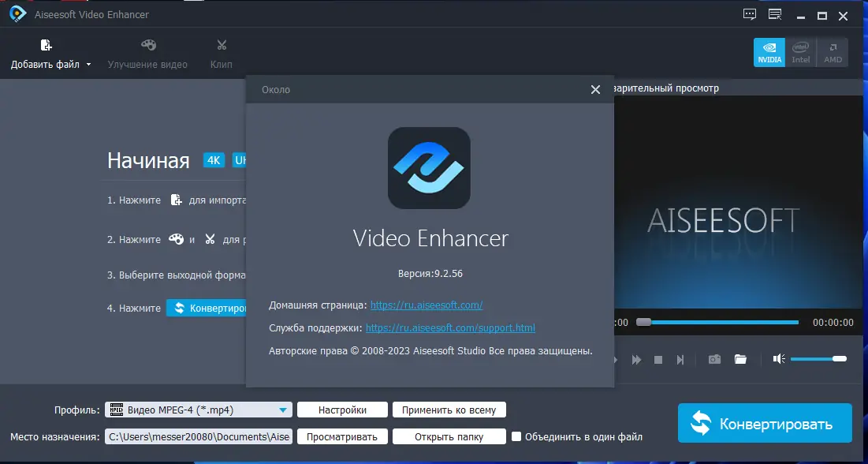Click the import file icon in step 1
Image resolution: width=868 pixels, height=464 pixels.
pos(176,200)
